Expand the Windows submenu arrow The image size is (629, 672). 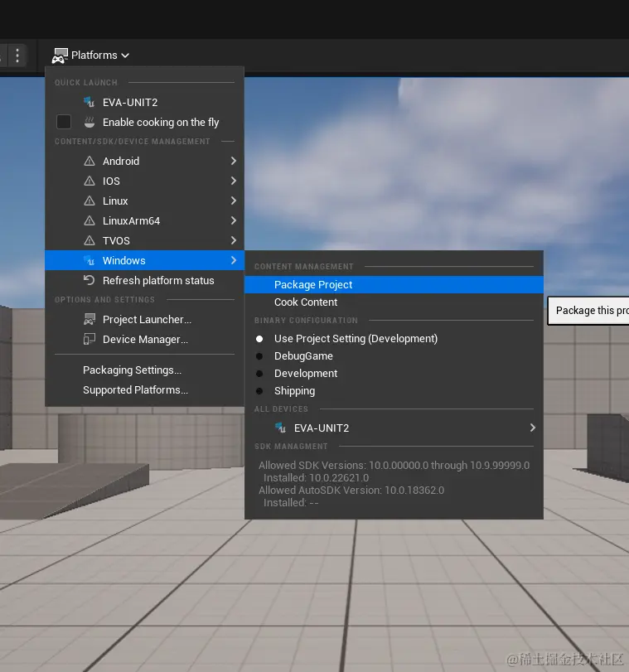pyautogui.click(x=233, y=260)
